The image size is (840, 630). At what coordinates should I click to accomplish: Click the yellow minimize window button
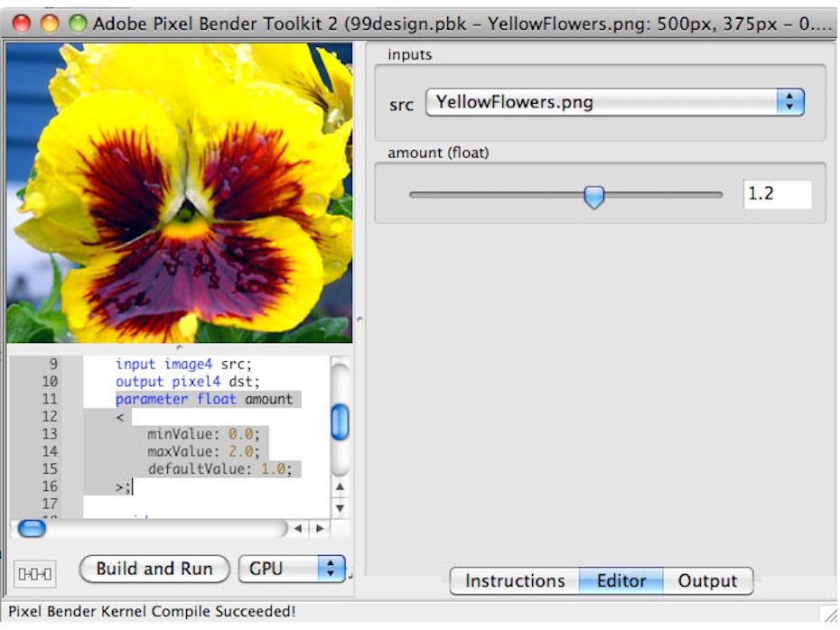coord(50,23)
